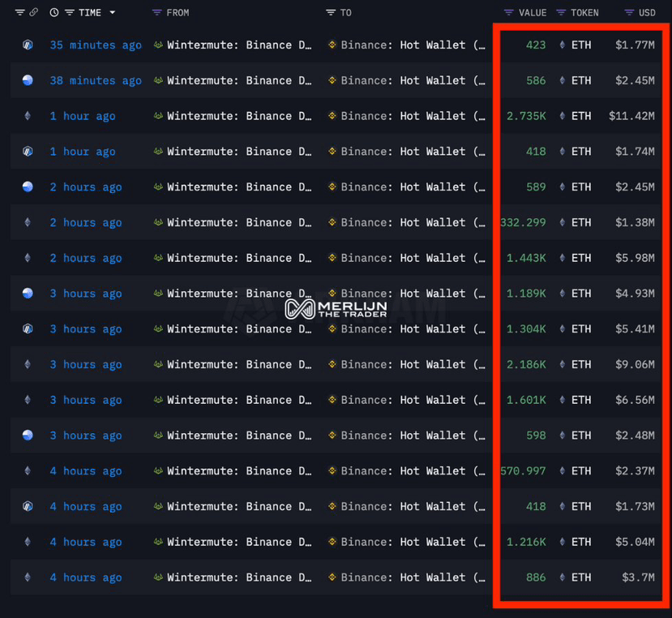Open Binance: Hot Wallet in the 570.997 row
672x618 pixels.
click(413, 471)
